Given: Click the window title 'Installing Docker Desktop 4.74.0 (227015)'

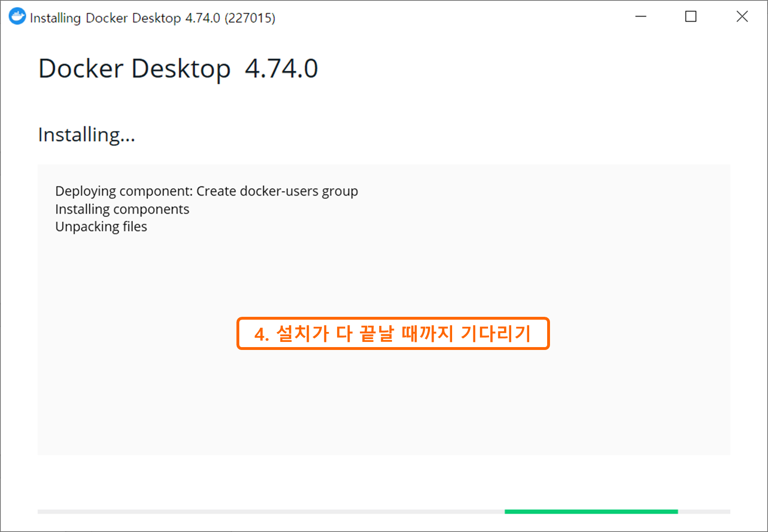Looking at the screenshot, I should click(152, 18).
